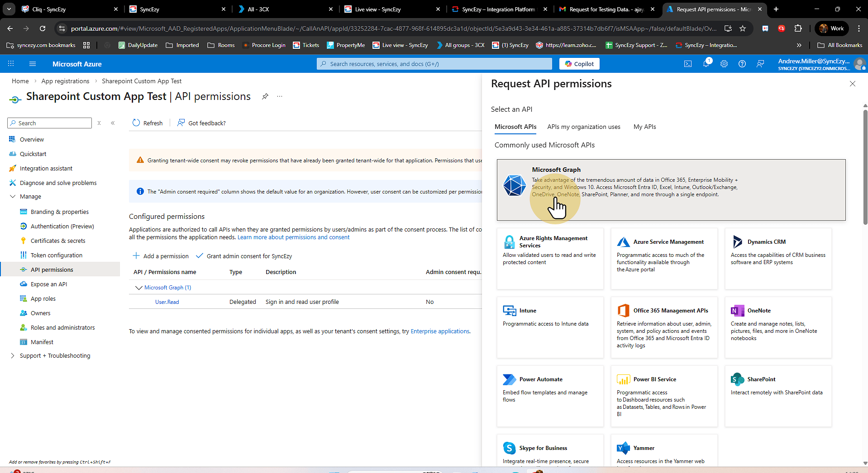
Task: Open the Azure Cloud Shell icon
Action: (688, 64)
